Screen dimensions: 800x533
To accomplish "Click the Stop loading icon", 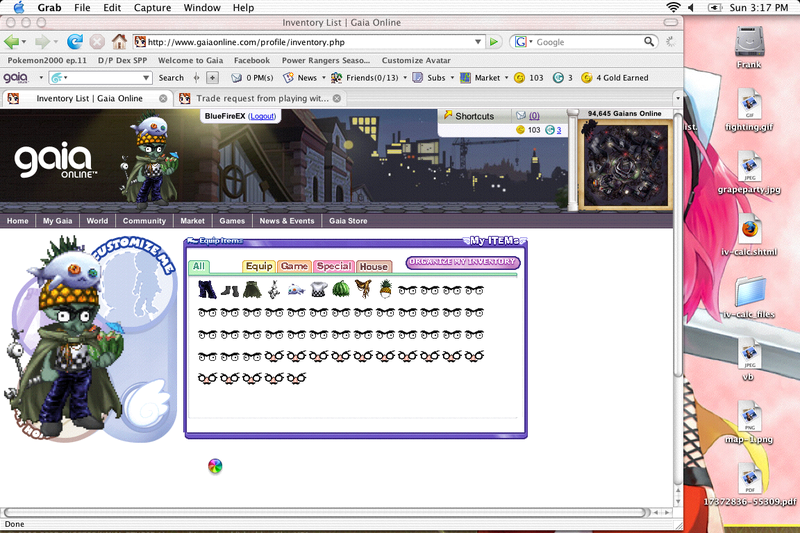I will (x=97, y=42).
